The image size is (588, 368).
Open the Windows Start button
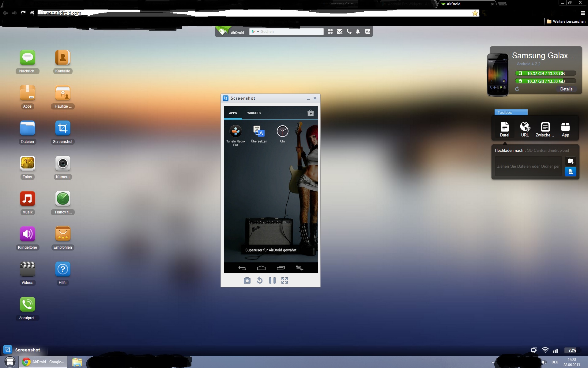tap(10, 362)
